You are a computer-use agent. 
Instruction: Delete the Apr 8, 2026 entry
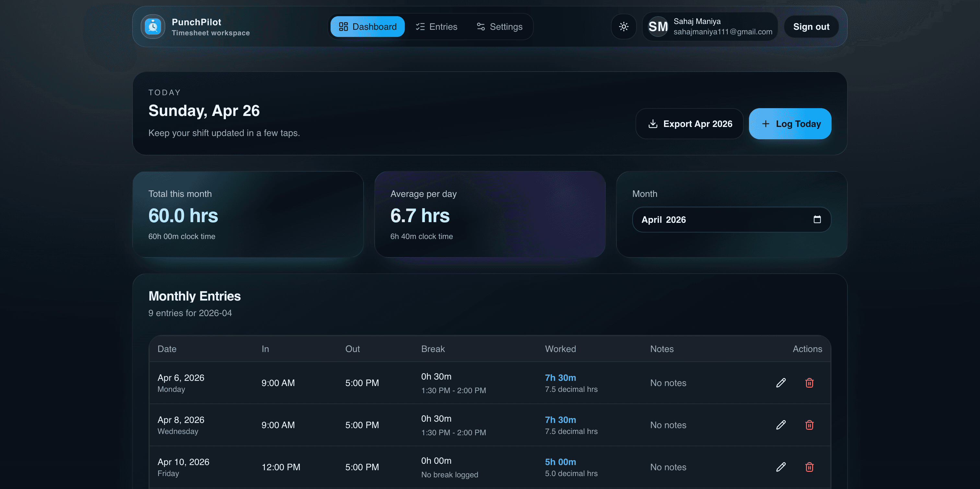[x=809, y=425]
